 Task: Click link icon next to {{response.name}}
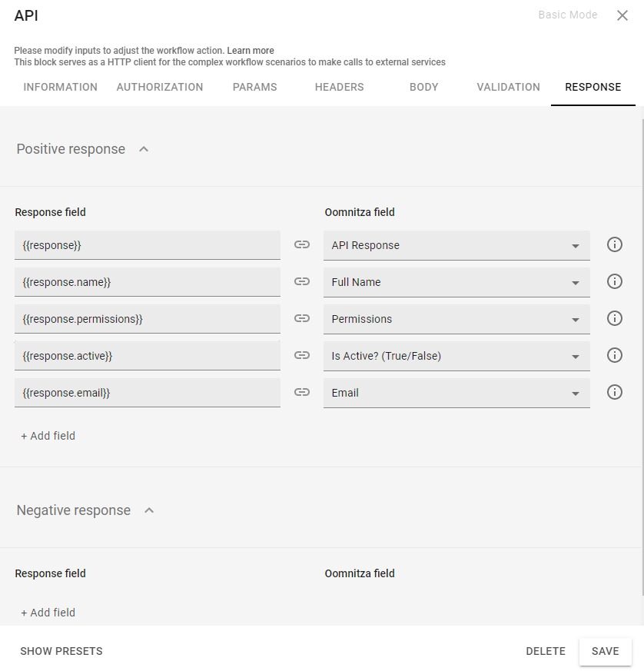coord(302,282)
